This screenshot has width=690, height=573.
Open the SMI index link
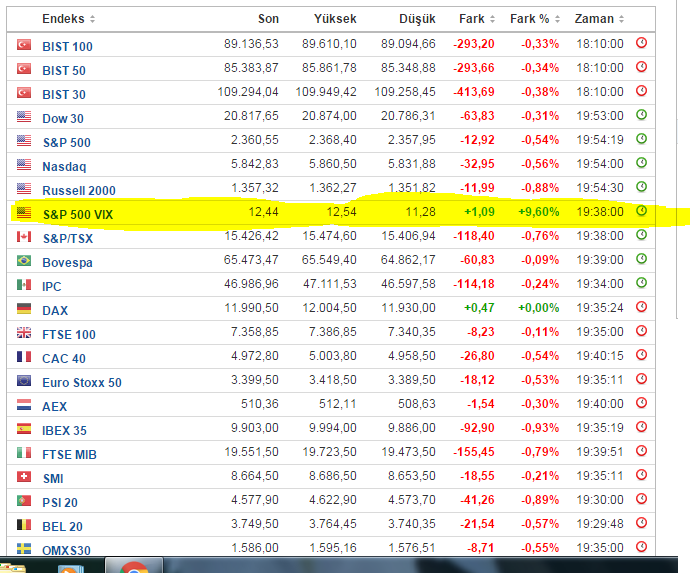pos(53,478)
